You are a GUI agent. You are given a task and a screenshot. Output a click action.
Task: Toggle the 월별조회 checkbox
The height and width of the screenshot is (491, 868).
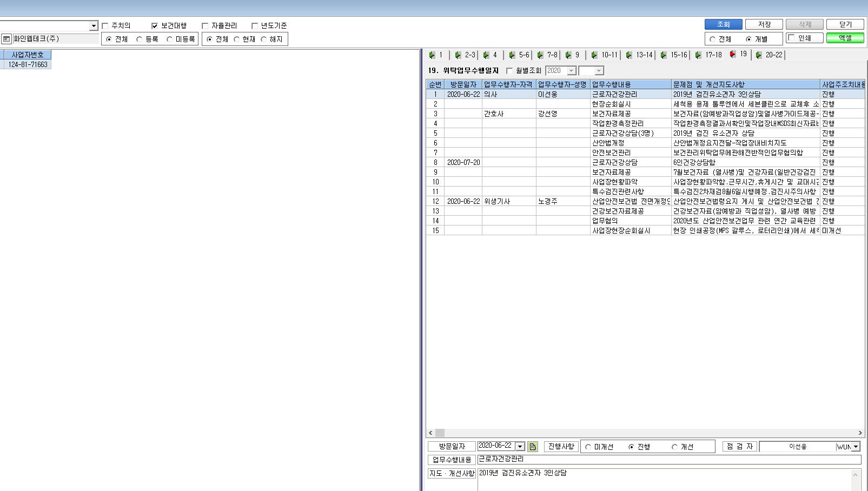509,71
